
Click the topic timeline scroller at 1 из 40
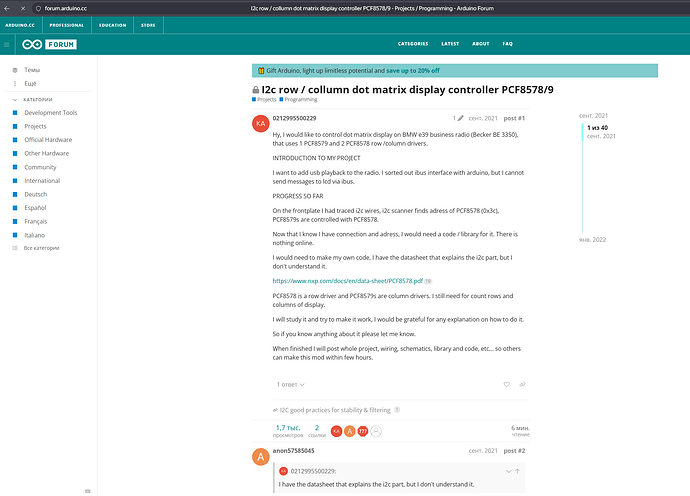(597, 131)
